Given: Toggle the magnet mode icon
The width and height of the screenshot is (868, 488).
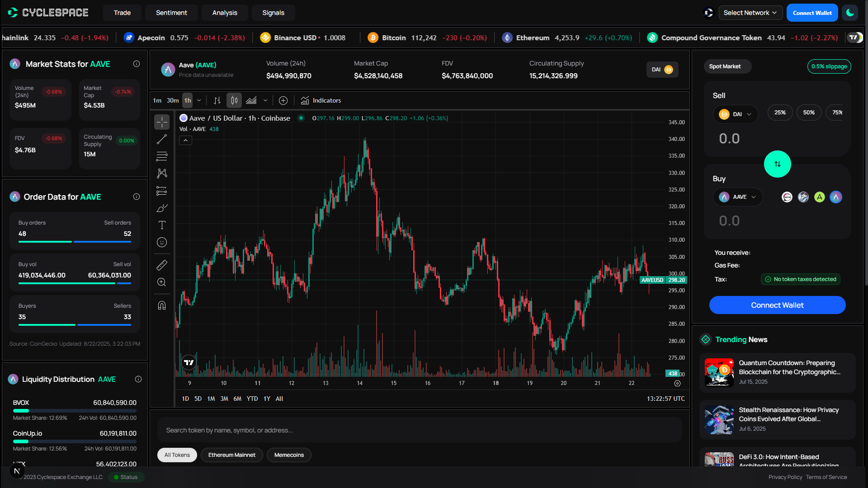Looking at the screenshot, I should (x=162, y=305).
